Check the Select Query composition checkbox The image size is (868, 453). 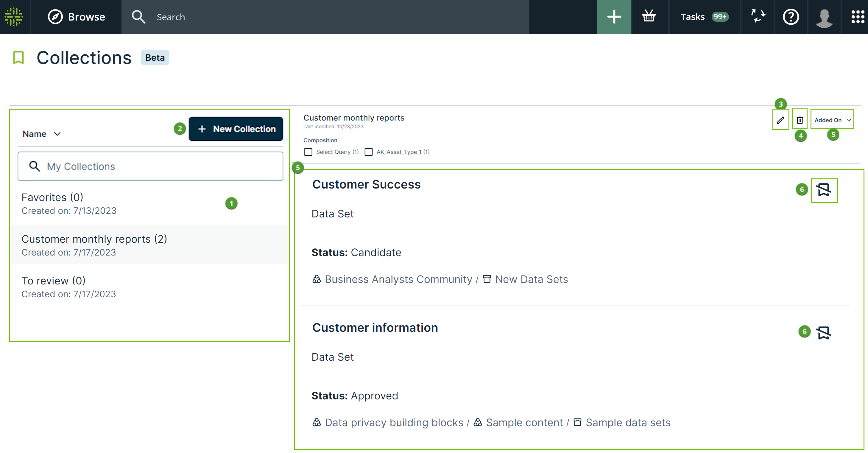pyautogui.click(x=308, y=152)
